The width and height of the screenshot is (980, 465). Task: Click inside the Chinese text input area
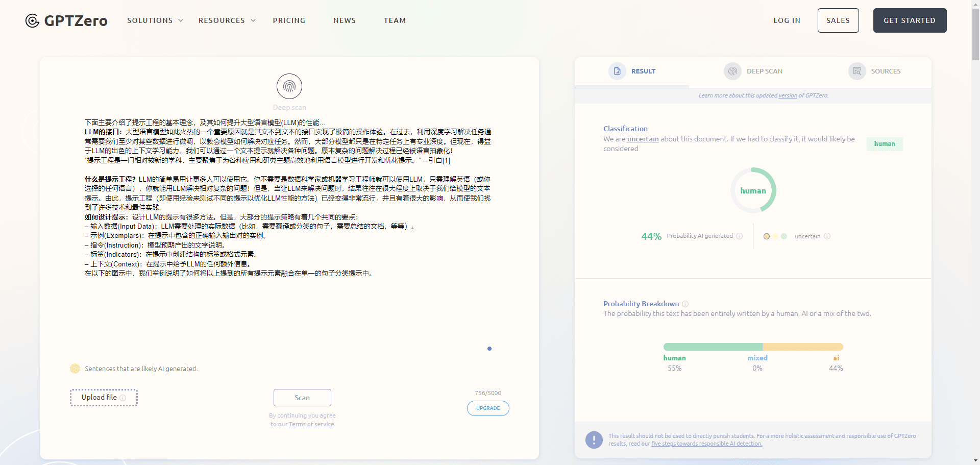point(288,204)
